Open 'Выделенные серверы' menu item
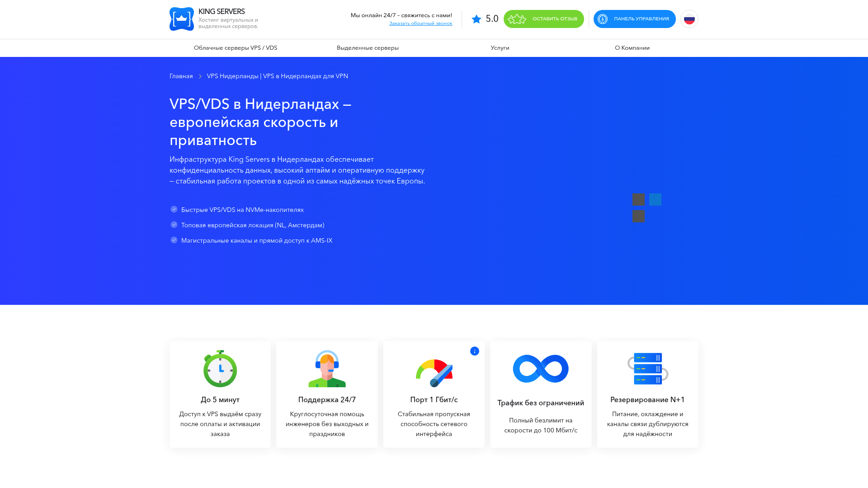This screenshot has height=488, width=868. pyautogui.click(x=368, y=48)
